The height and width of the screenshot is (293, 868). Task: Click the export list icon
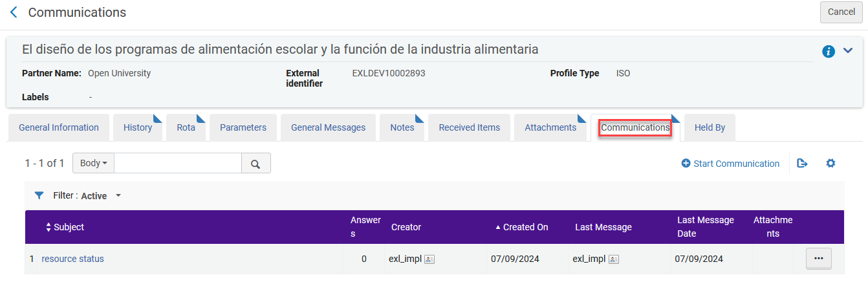click(x=802, y=164)
